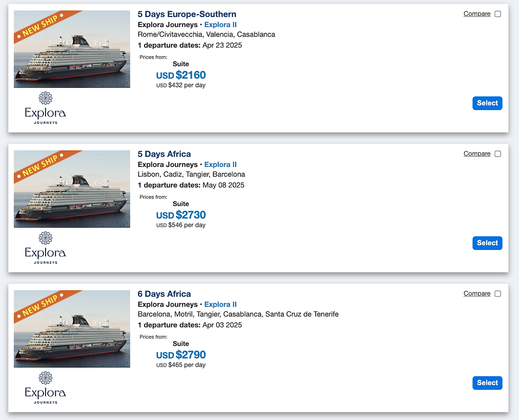Image resolution: width=519 pixels, height=420 pixels.
Task: Click Explora Journeys logo in 5 Days Africa card
Action: click(46, 247)
